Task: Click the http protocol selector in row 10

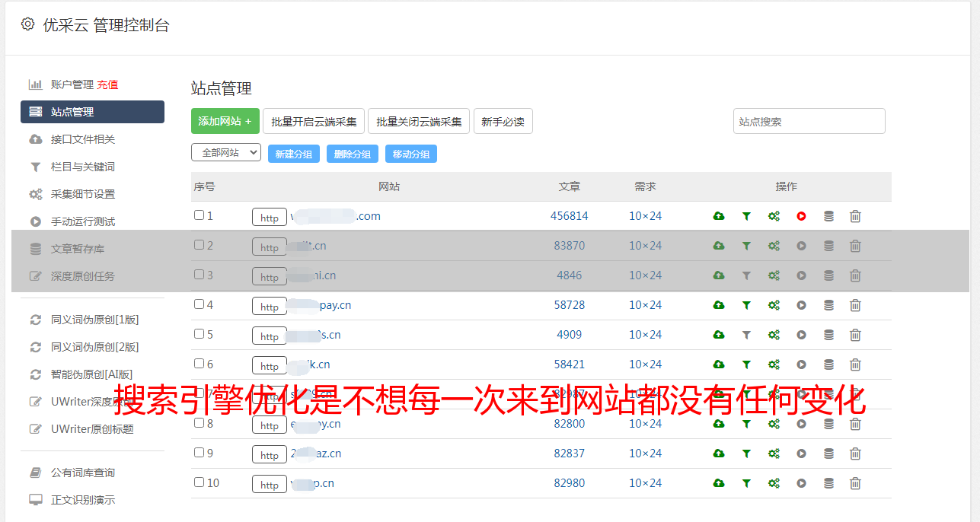Action: [x=270, y=485]
